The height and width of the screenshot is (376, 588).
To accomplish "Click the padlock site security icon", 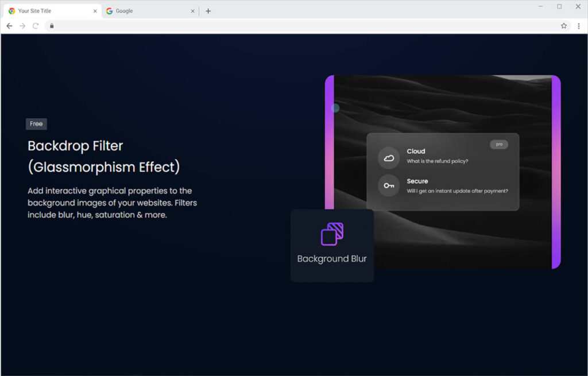I will tap(51, 26).
